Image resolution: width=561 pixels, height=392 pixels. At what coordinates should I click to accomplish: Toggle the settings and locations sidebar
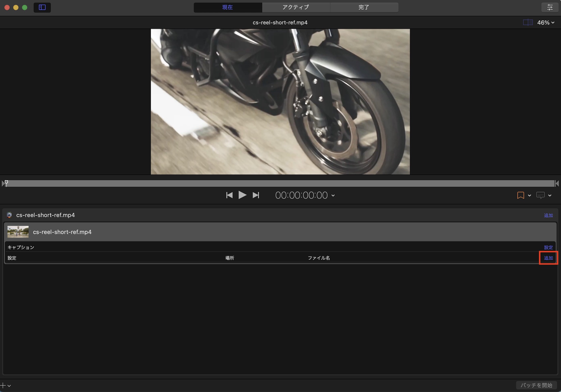pyautogui.click(x=42, y=7)
